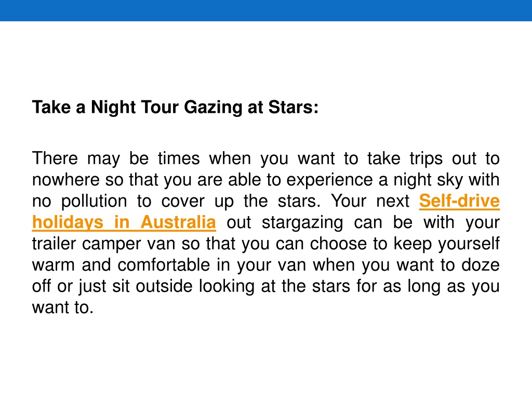The image size is (532, 399).
Task: Click the word "holidays" in the orange link
Action: [68, 222]
